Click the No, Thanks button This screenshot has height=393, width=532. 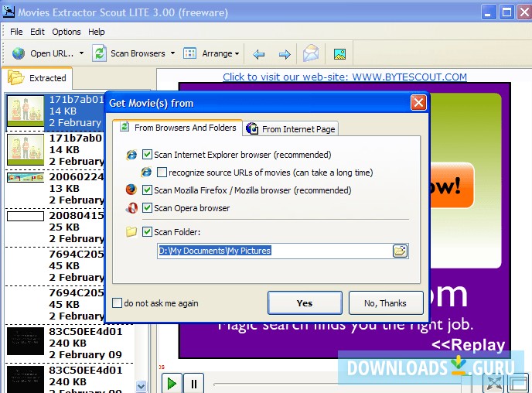386,303
